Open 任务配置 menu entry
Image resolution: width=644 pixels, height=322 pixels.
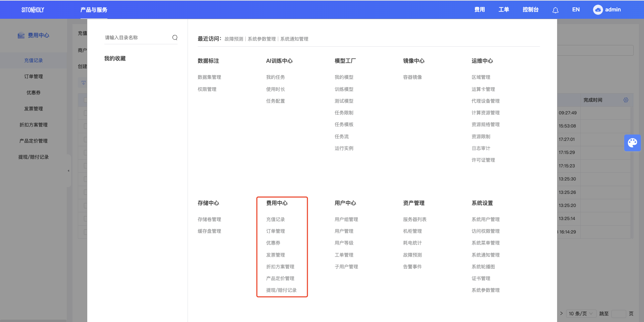click(276, 101)
